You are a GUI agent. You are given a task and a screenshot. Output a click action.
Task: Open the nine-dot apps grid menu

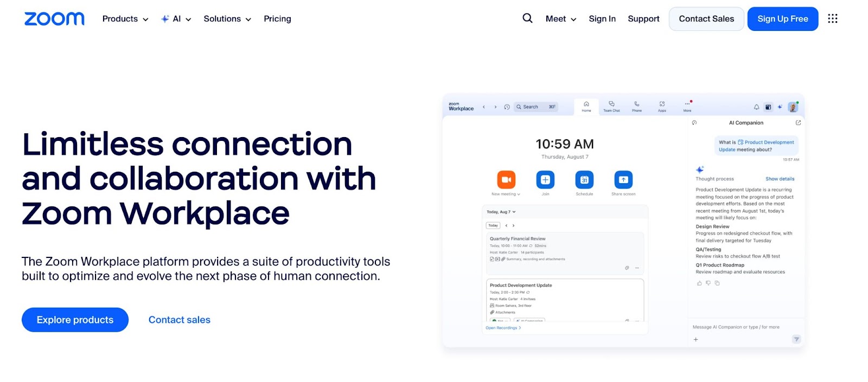833,18
